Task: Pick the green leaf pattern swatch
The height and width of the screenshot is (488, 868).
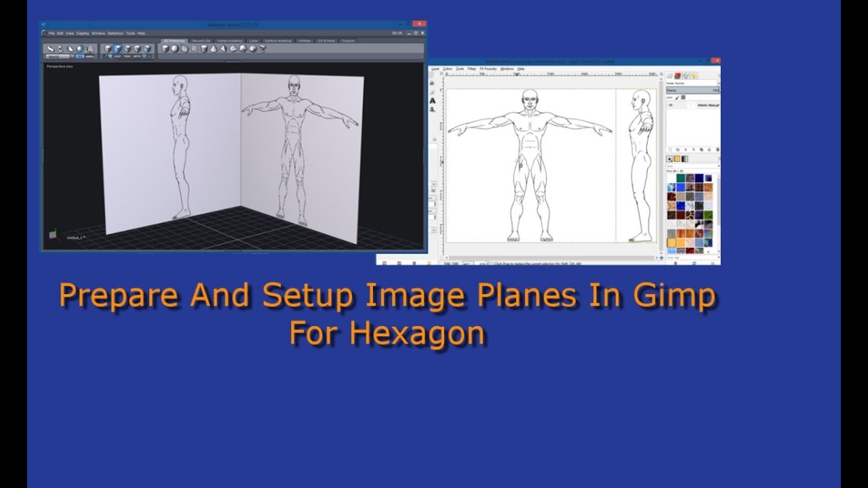Action: click(x=709, y=215)
